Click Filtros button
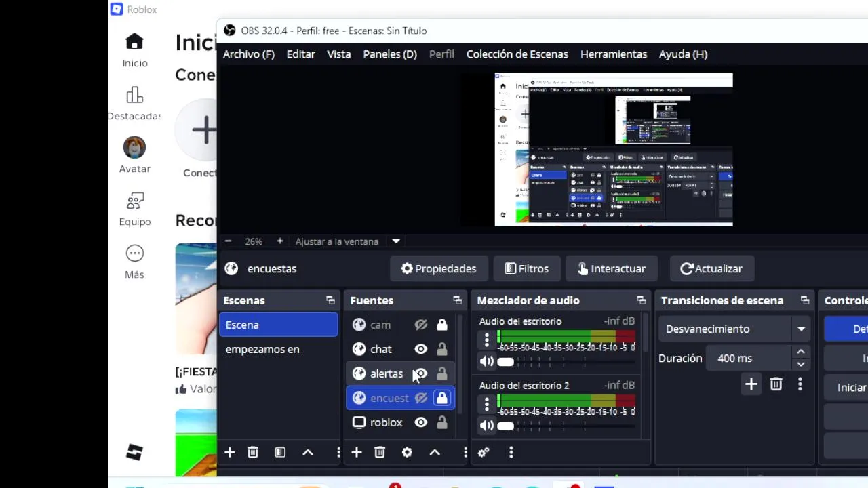The width and height of the screenshot is (868, 488). click(527, 269)
